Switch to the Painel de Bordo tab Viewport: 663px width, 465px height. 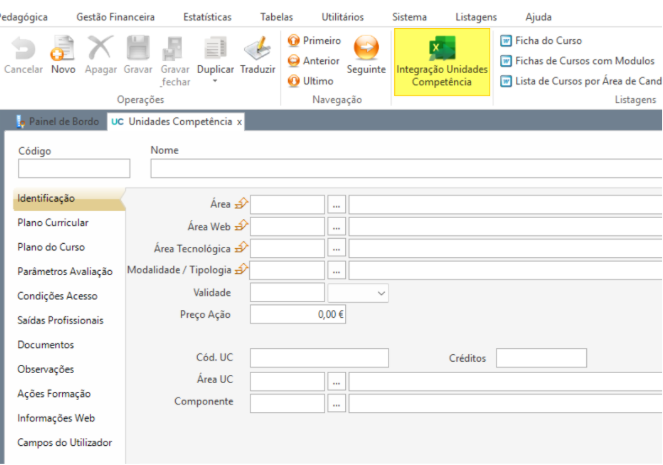[x=58, y=122]
